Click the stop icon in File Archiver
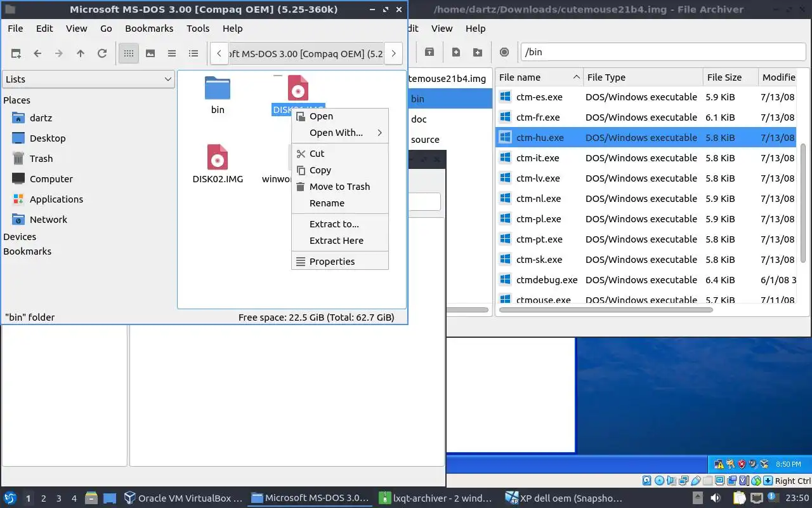This screenshot has height=508, width=812. tap(504, 52)
